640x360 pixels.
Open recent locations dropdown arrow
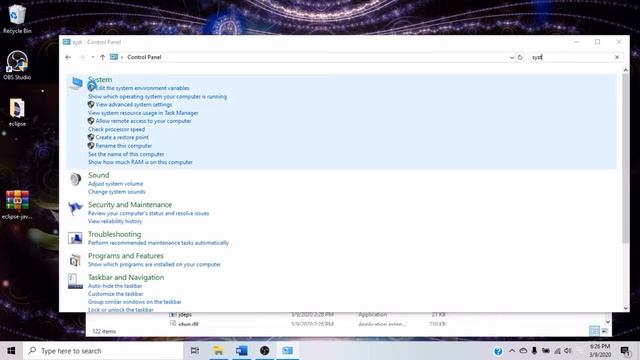tap(93, 57)
